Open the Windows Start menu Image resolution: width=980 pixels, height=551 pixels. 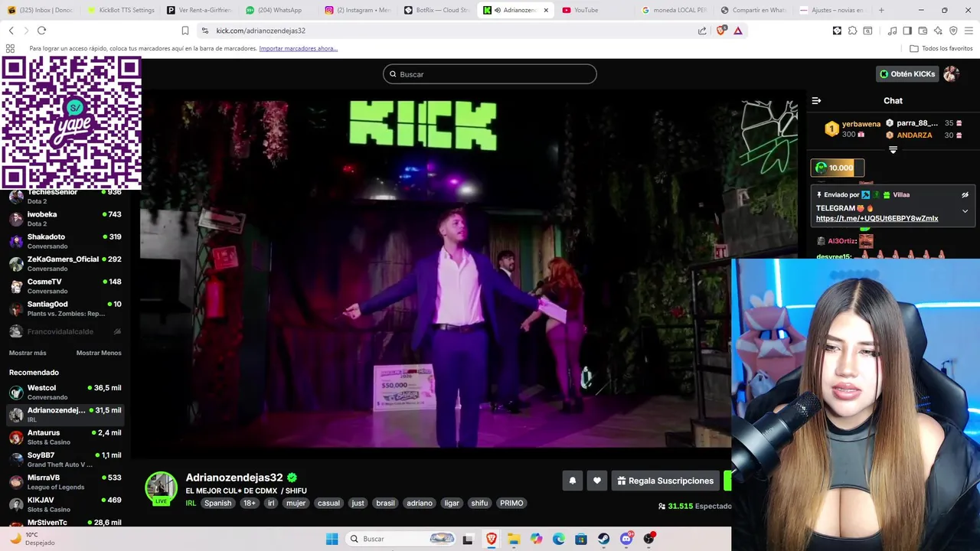click(x=332, y=539)
